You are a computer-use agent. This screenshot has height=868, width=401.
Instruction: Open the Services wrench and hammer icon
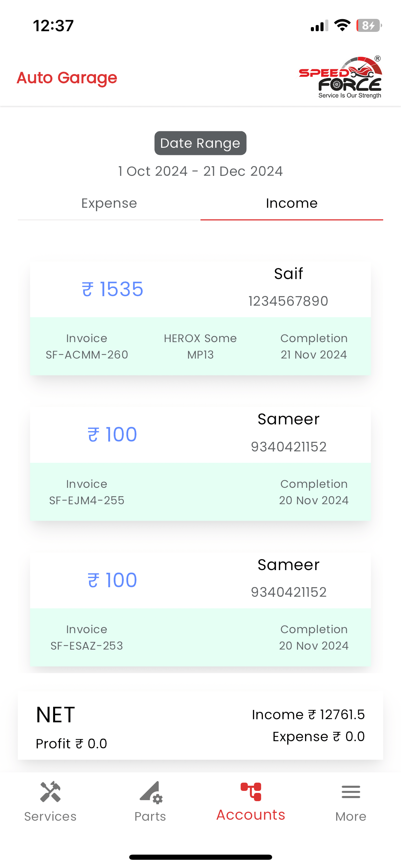(x=50, y=792)
